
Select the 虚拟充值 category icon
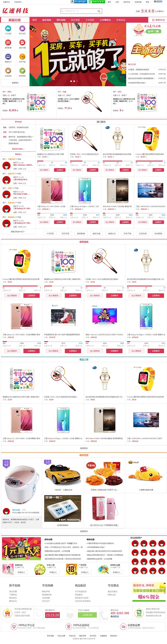point(22,42)
